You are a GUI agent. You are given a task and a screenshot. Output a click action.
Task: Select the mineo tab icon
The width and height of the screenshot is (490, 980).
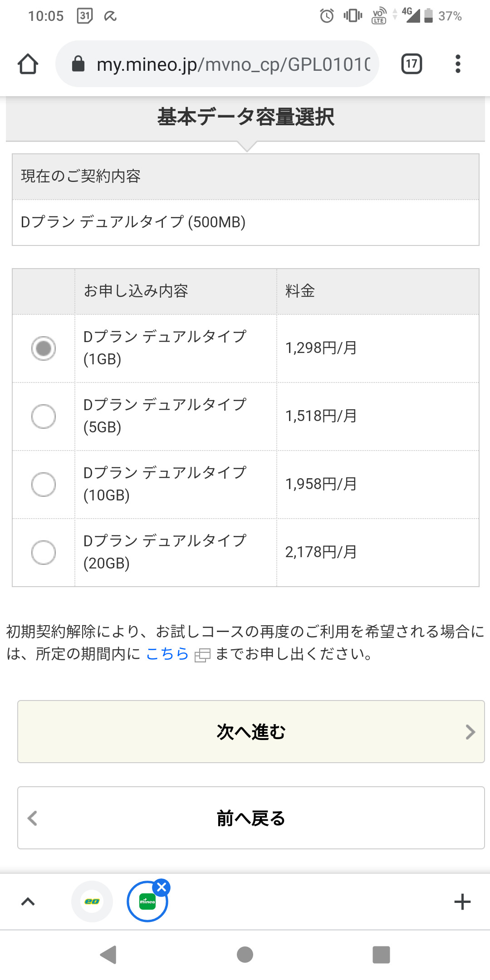147,902
